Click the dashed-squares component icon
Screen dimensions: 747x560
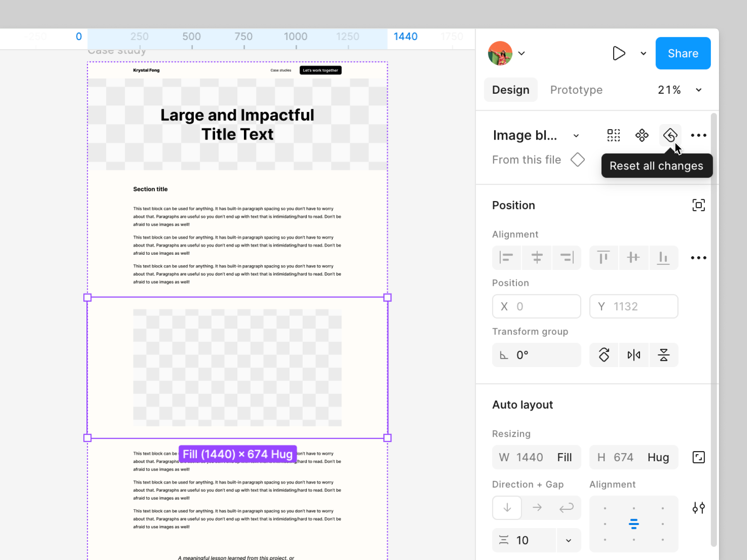point(613,135)
